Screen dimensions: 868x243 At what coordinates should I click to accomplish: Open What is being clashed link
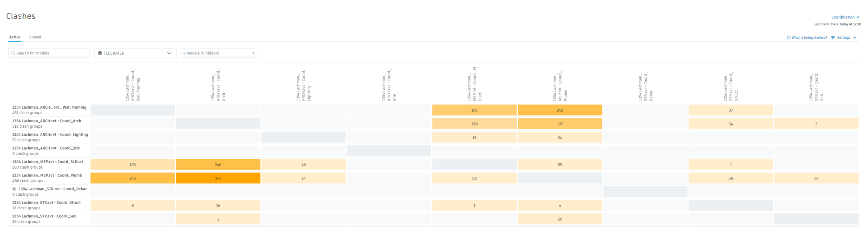(809, 38)
